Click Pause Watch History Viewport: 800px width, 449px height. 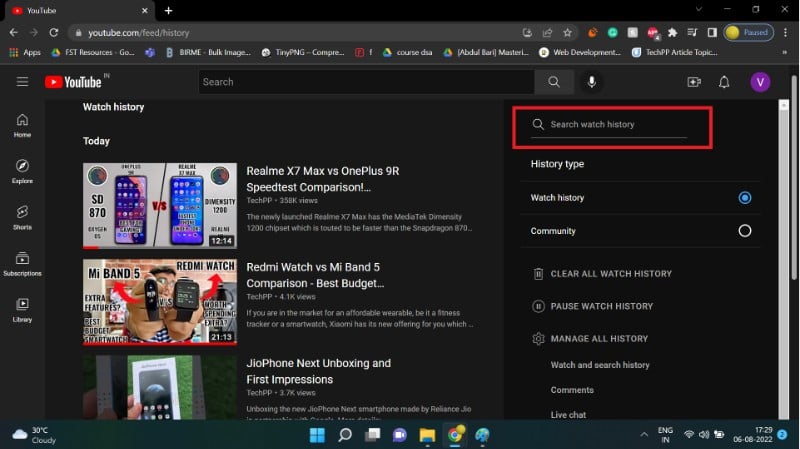(601, 306)
